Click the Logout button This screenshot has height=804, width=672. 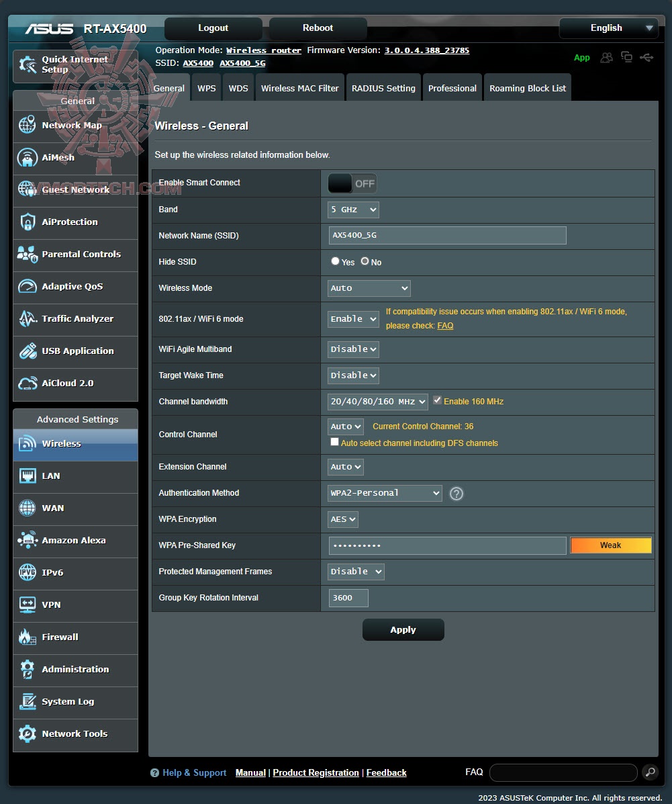[213, 28]
